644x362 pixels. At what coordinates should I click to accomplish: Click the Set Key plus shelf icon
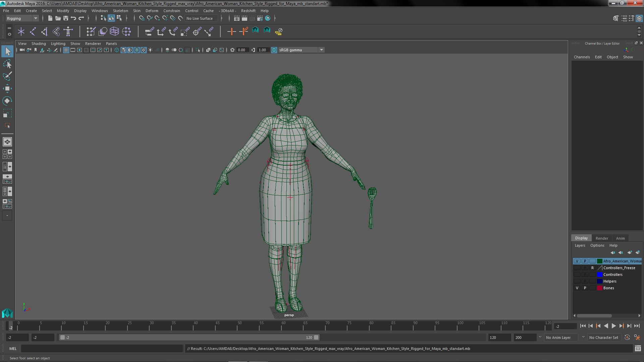pos(231,32)
